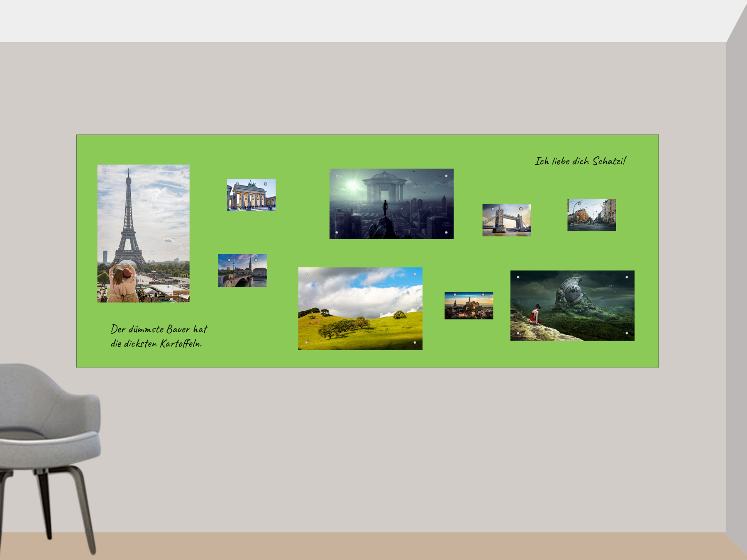
Task: Click the river bridge and church photo
Action: click(x=242, y=270)
